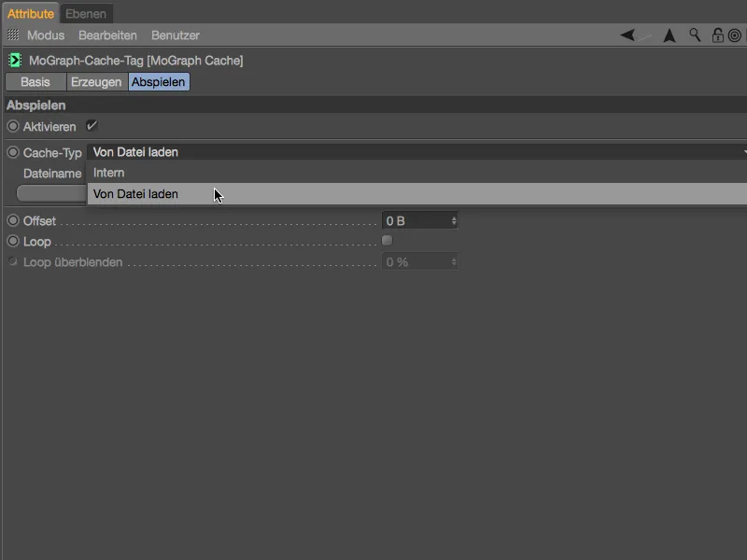Click the back navigation arrow icon

coord(628,35)
